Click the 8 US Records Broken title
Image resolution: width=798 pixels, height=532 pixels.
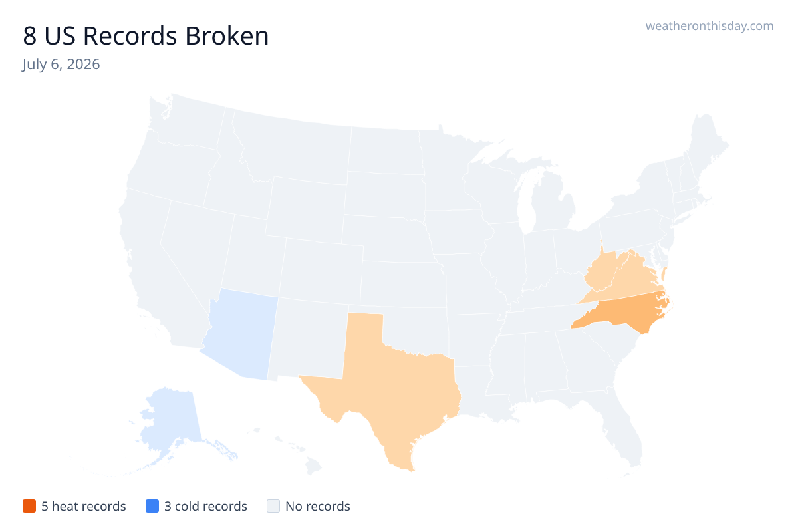point(146,36)
